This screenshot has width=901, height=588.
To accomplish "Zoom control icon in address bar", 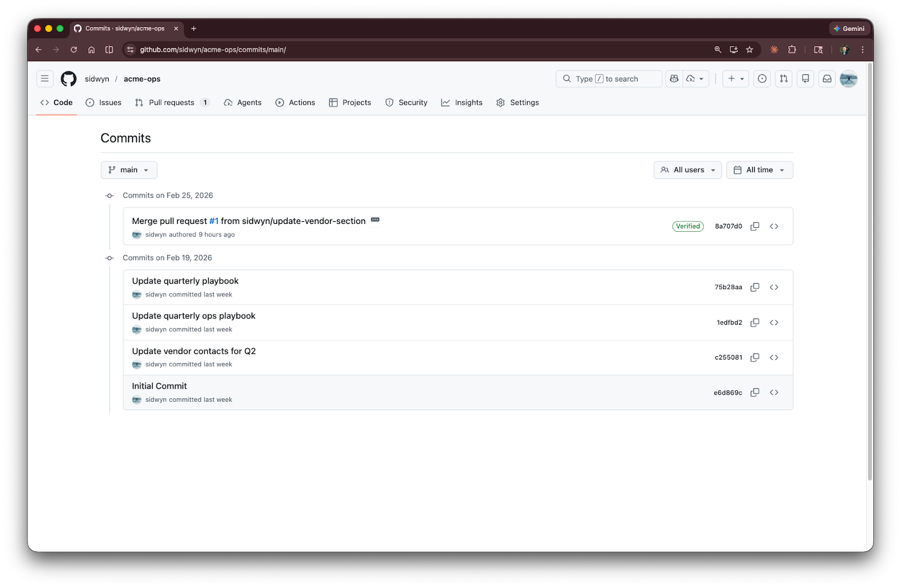I will pos(717,50).
